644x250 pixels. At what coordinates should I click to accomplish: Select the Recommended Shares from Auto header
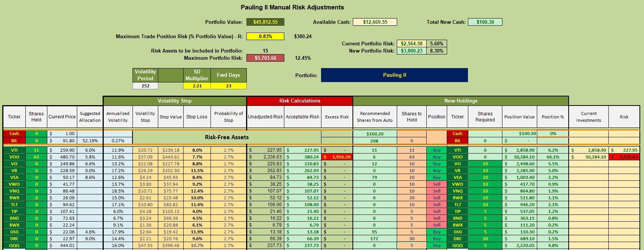375,117
